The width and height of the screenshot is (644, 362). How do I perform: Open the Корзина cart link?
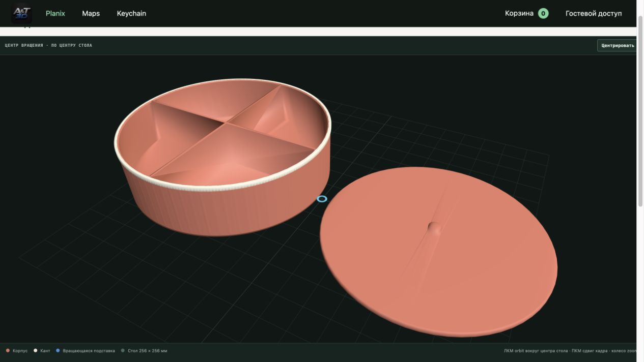click(x=519, y=13)
